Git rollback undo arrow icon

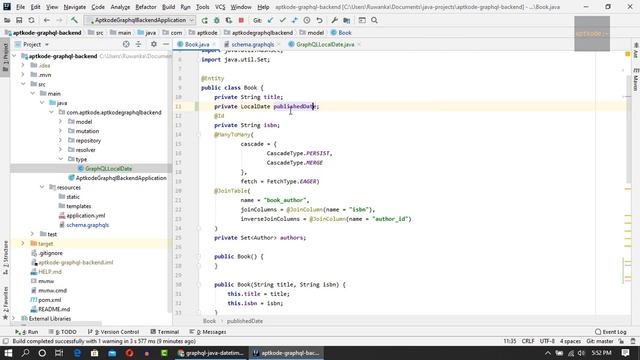point(319,20)
